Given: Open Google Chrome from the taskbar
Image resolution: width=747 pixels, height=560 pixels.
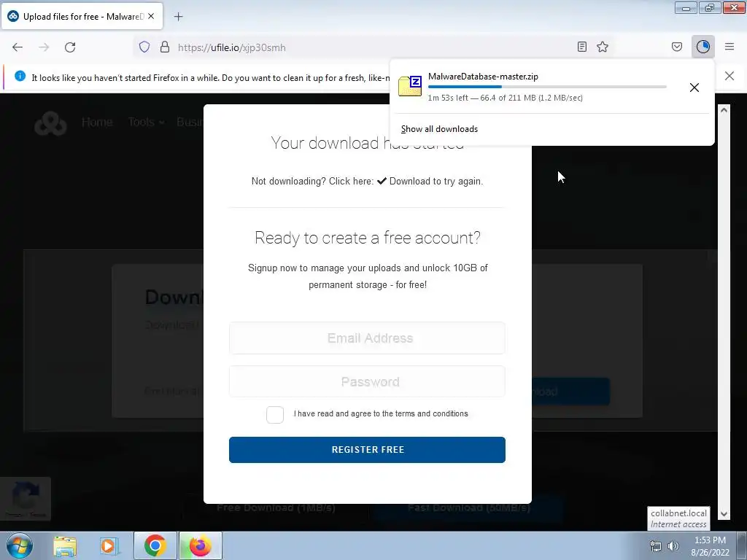Looking at the screenshot, I should click(x=155, y=545).
